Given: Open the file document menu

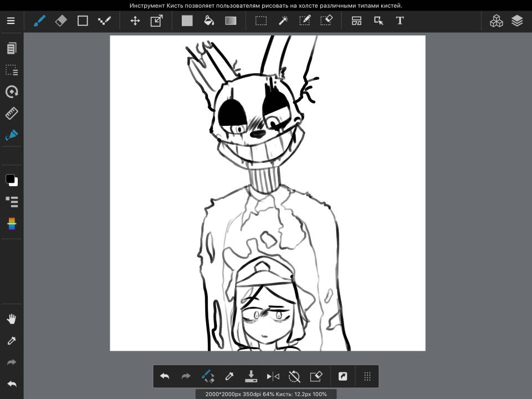Looking at the screenshot, I should (x=12, y=48).
